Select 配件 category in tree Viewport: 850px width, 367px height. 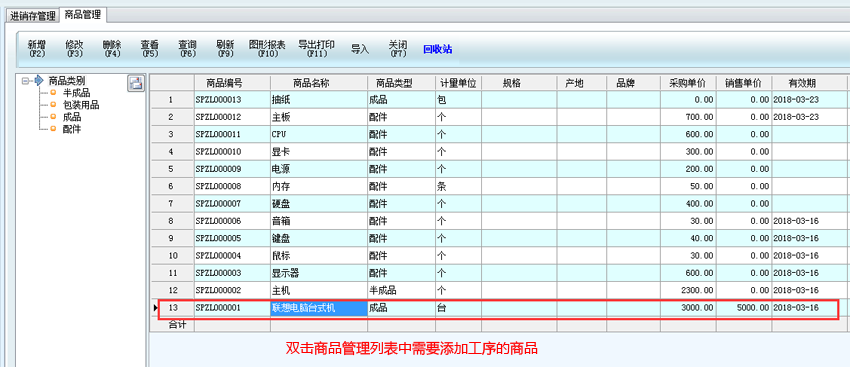click(72, 129)
